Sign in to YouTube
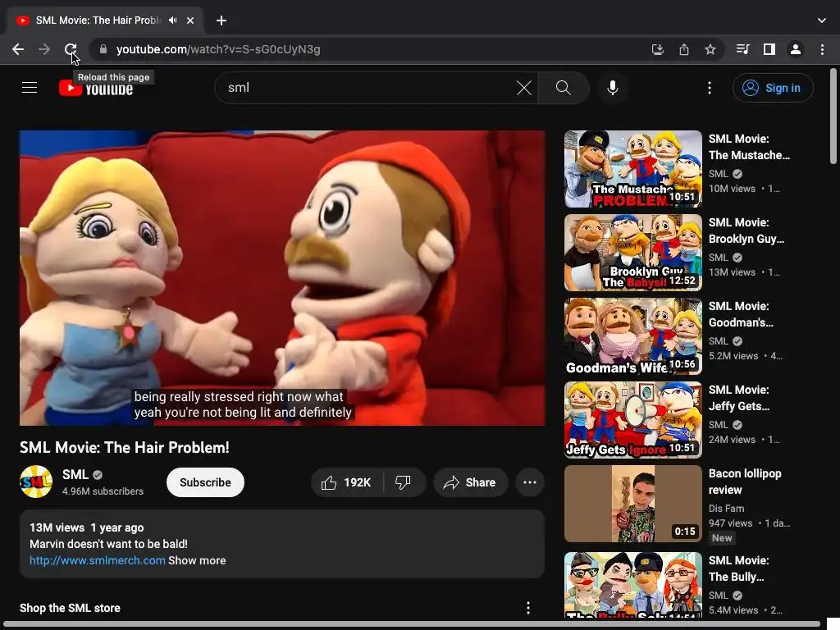 tap(773, 88)
